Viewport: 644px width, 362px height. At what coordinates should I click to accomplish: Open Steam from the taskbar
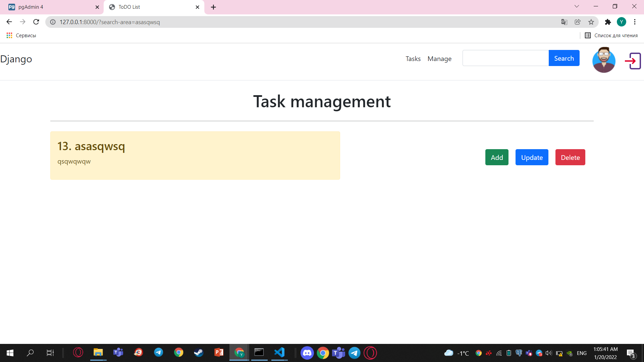[199, 353]
